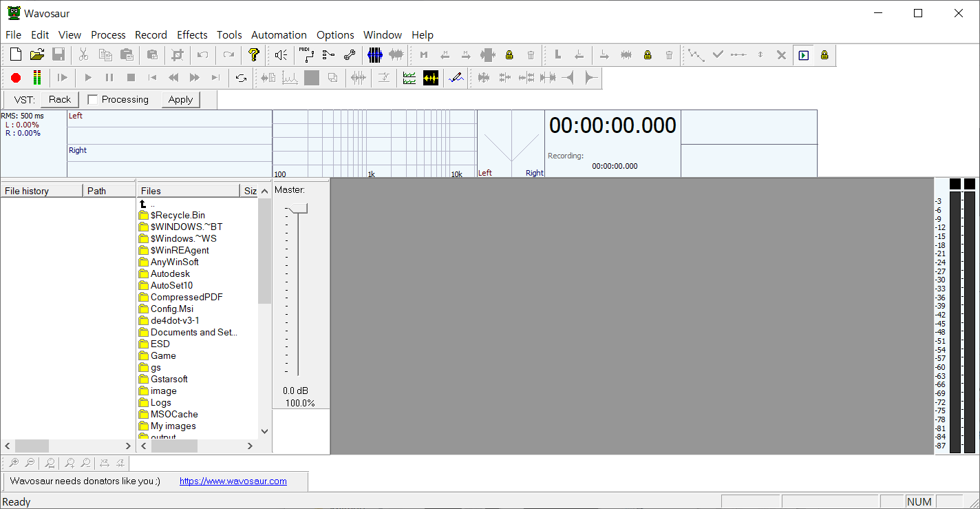The width and height of the screenshot is (980, 509).
Task: Open the VST Rack
Action: click(x=60, y=99)
